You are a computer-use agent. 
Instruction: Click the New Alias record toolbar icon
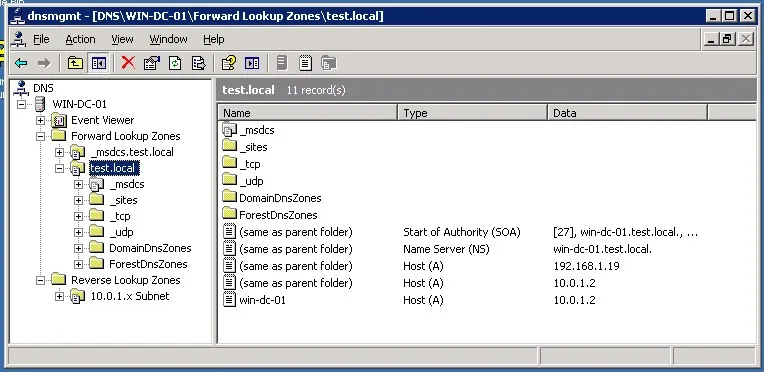[x=306, y=63]
